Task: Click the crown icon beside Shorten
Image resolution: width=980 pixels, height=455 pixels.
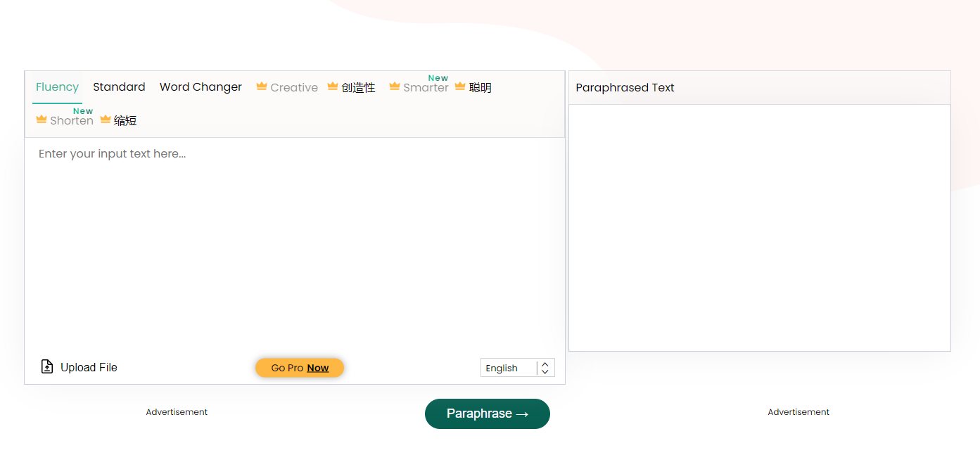Action: [42, 120]
